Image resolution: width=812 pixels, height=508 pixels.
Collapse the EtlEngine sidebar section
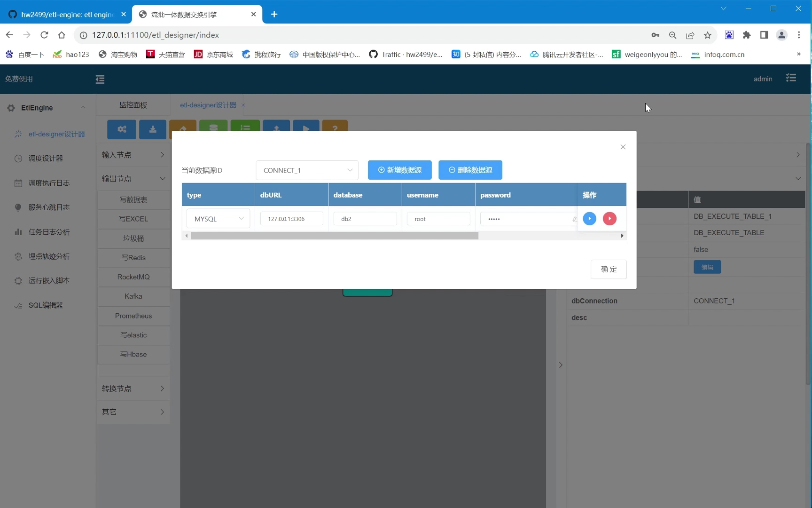83,107
